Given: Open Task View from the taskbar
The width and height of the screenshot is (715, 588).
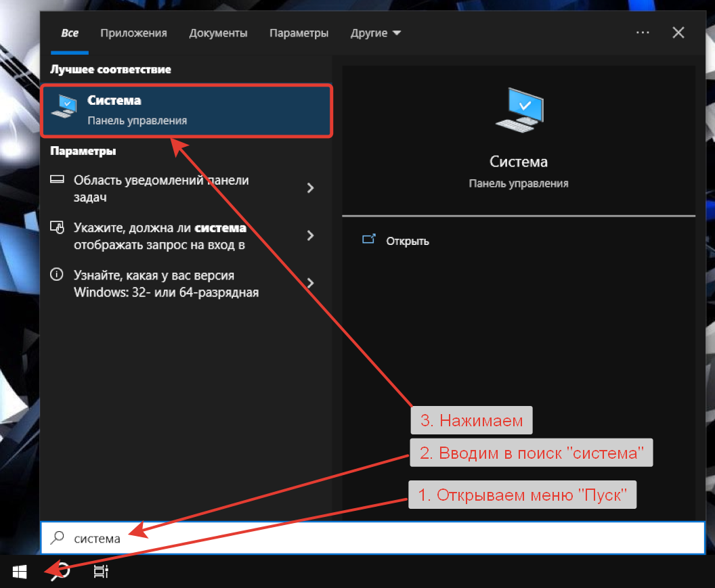Looking at the screenshot, I should pos(100,572).
